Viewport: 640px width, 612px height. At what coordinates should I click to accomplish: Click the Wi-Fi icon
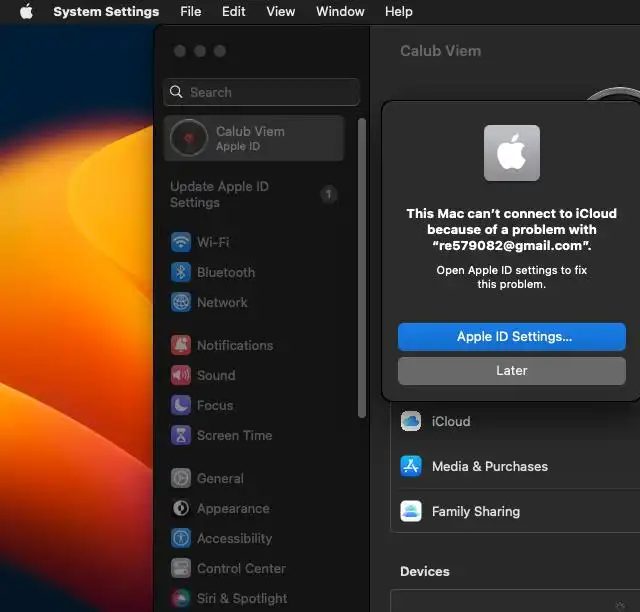tap(181, 242)
